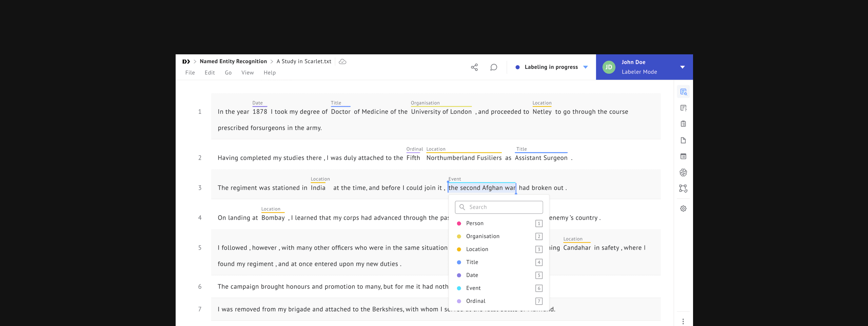
Task: Click the labeled entity 'Assistant Surgeon'
Action: point(541,158)
